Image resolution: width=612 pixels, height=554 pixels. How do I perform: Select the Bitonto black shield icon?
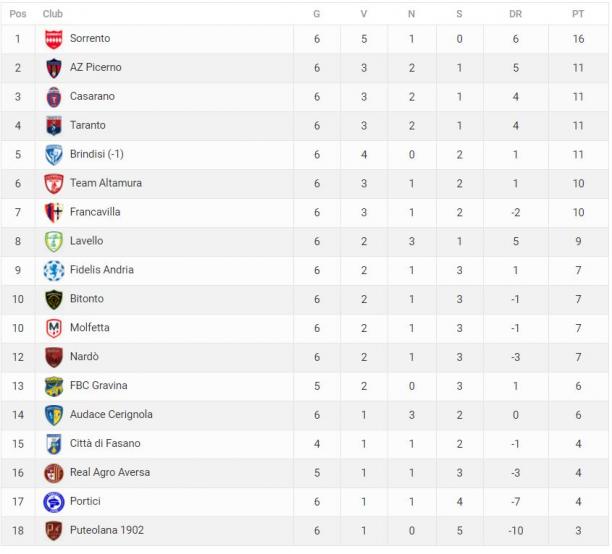[53, 299]
